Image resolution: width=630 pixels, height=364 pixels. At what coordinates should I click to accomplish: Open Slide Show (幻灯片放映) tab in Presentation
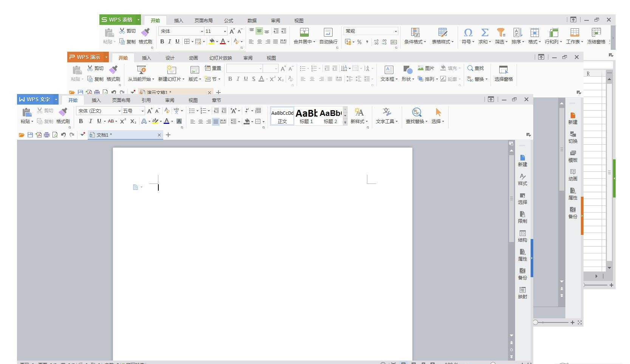pyautogui.click(x=221, y=58)
